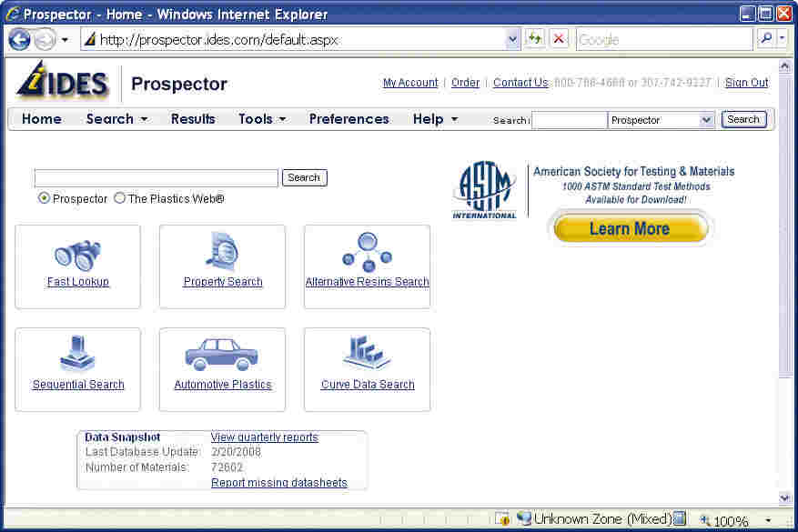798x532 pixels.
Task: Click the binoculars icon for Fast Lookup
Action: tap(77, 256)
